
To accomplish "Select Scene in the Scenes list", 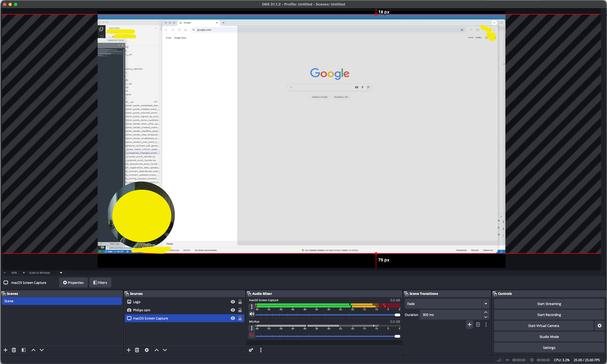I will (62, 301).
